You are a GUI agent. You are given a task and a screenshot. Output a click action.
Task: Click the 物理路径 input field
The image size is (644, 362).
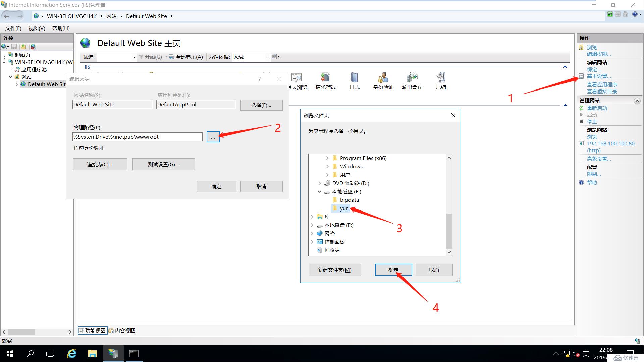tap(138, 137)
